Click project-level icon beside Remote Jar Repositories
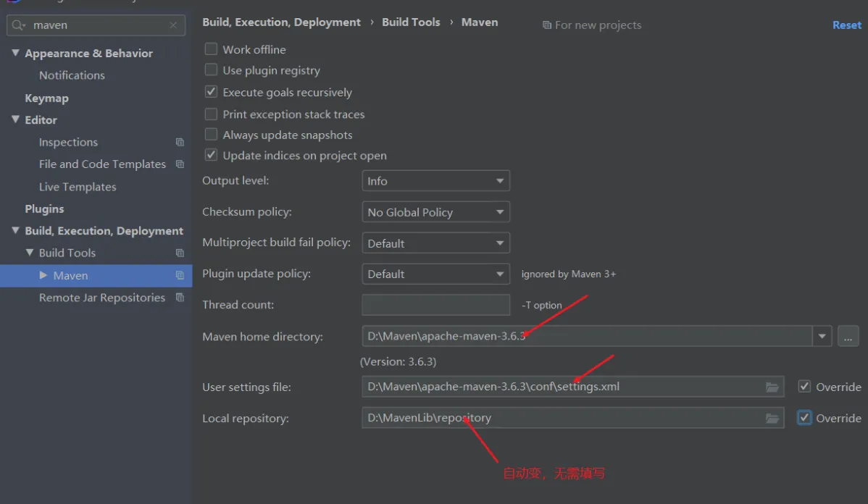The height and width of the screenshot is (504, 868). click(180, 298)
